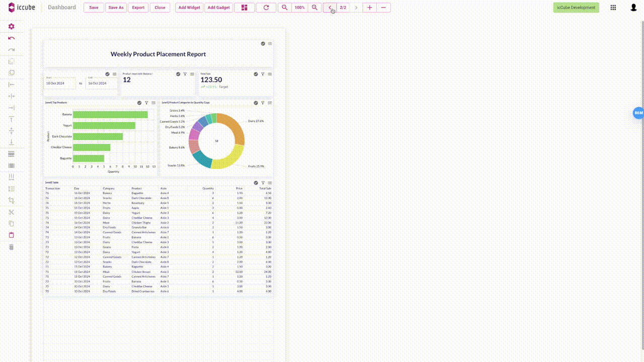Click the Dashboard label in the top bar
644x362 pixels.
pyautogui.click(x=61, y=8)
